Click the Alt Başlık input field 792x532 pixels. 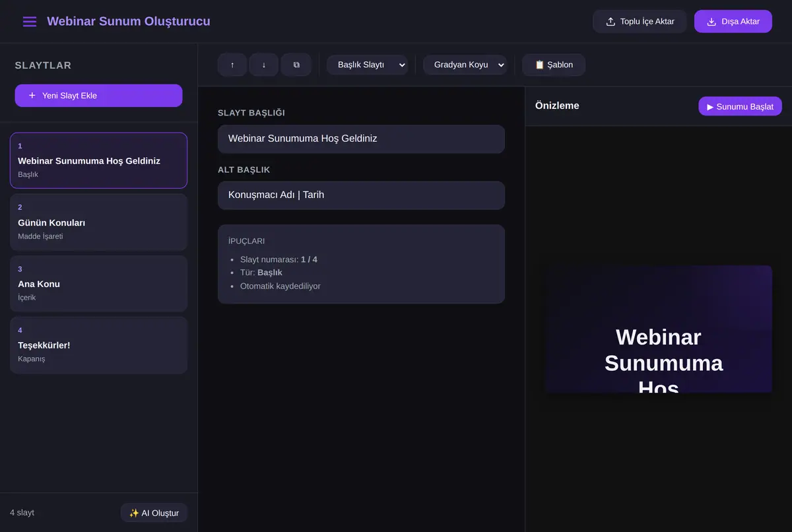(361, 195)
